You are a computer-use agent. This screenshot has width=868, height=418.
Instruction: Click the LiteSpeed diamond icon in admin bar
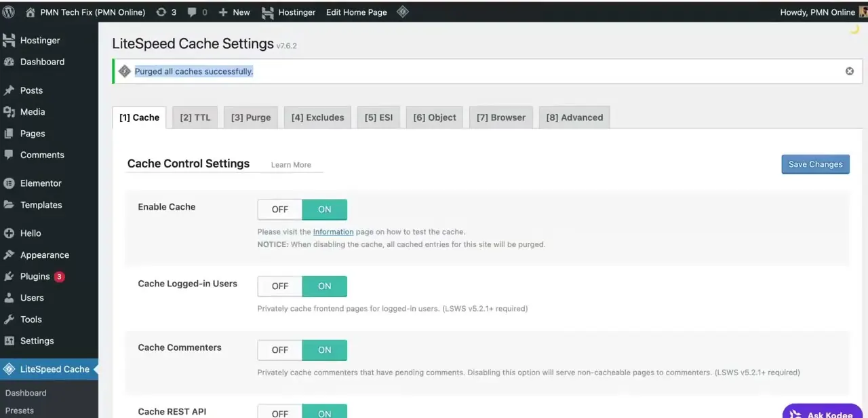tap(402, 12)
